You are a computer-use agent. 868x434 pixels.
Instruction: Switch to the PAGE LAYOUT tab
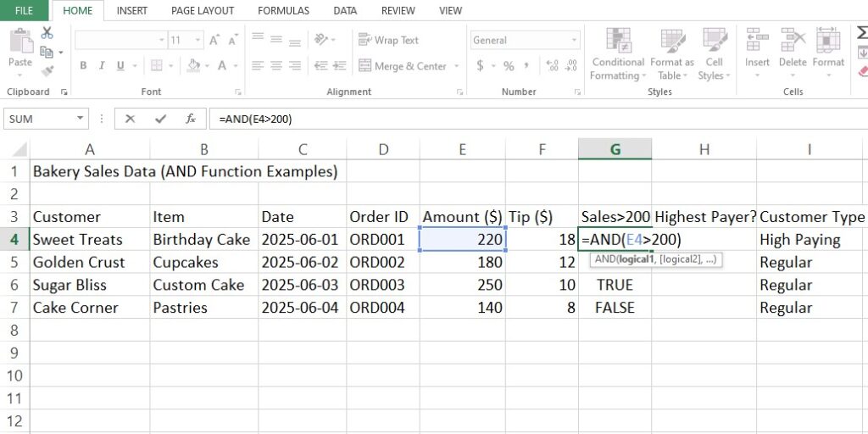pos(203,10)
